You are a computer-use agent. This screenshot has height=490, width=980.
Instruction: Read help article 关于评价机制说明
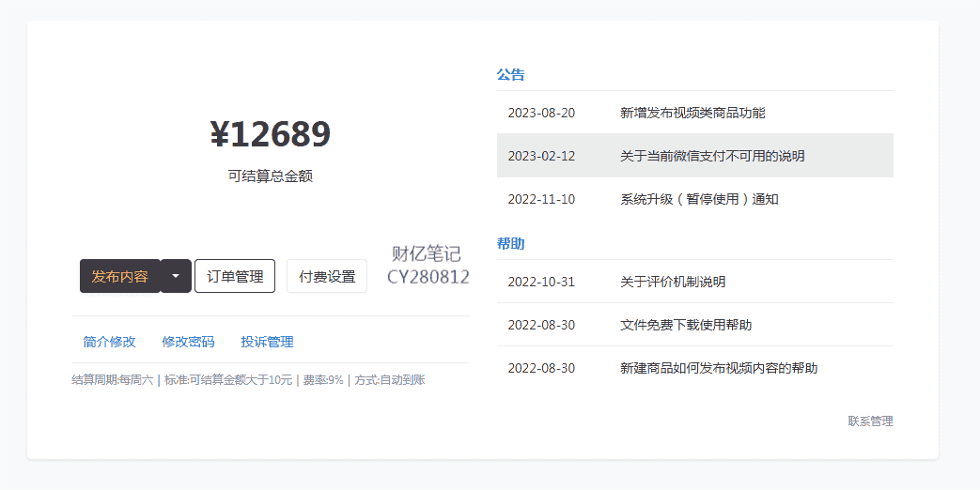tap(673, 282)
